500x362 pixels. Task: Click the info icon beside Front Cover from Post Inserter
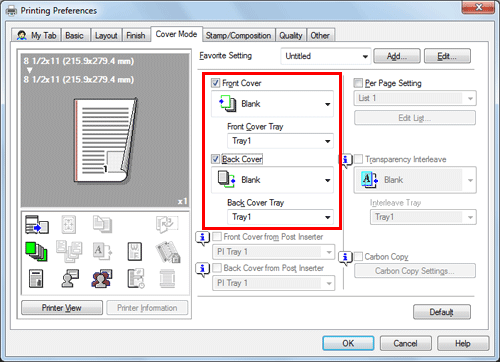(x=202, y=238)
